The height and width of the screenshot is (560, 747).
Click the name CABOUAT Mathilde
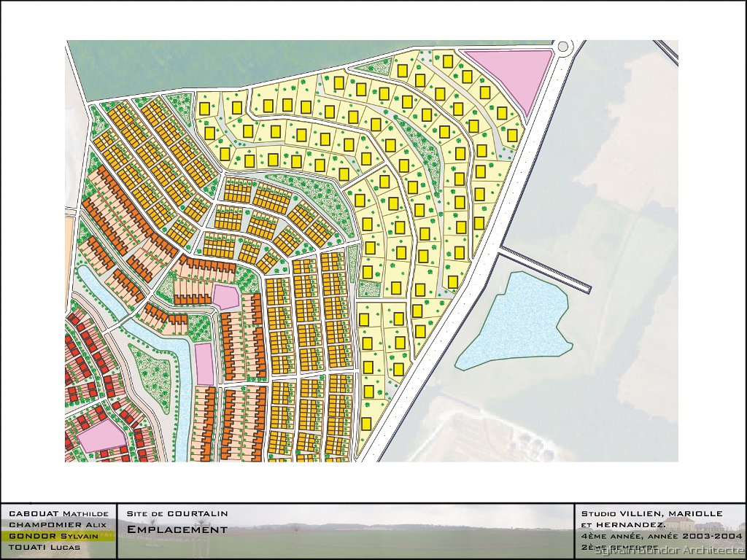point(58,514)
